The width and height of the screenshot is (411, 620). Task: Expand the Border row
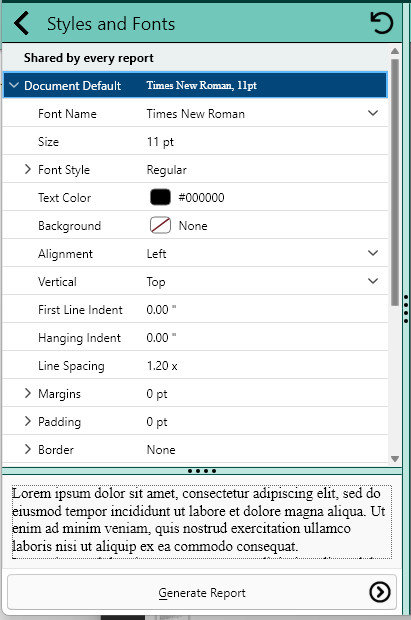[x=27, y=449]
